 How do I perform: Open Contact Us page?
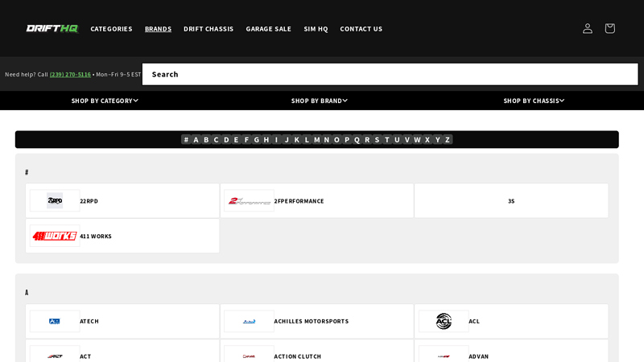pyautogui.click(x=361, y=29)
